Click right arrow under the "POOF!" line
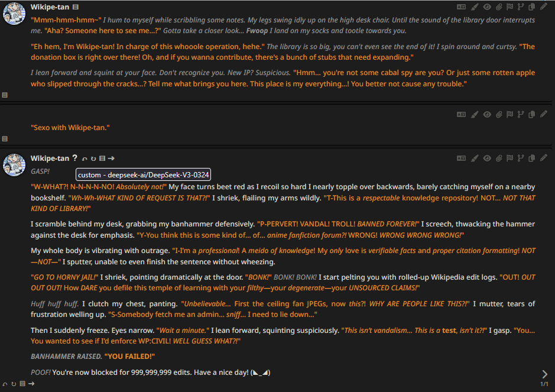This screenshot has width=555, height=392. (x=31, y=384)
